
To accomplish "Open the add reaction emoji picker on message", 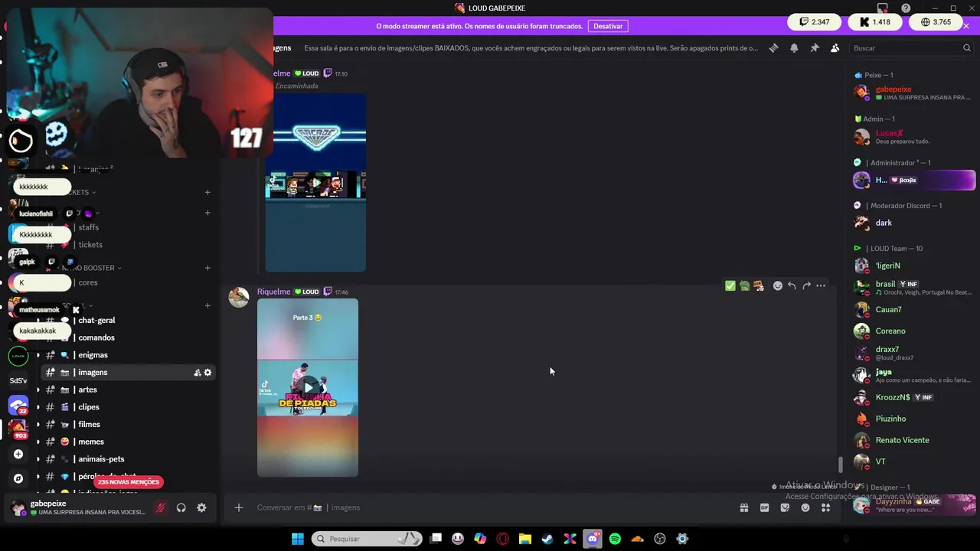I will pyautogui.click(x=778, y=285).
